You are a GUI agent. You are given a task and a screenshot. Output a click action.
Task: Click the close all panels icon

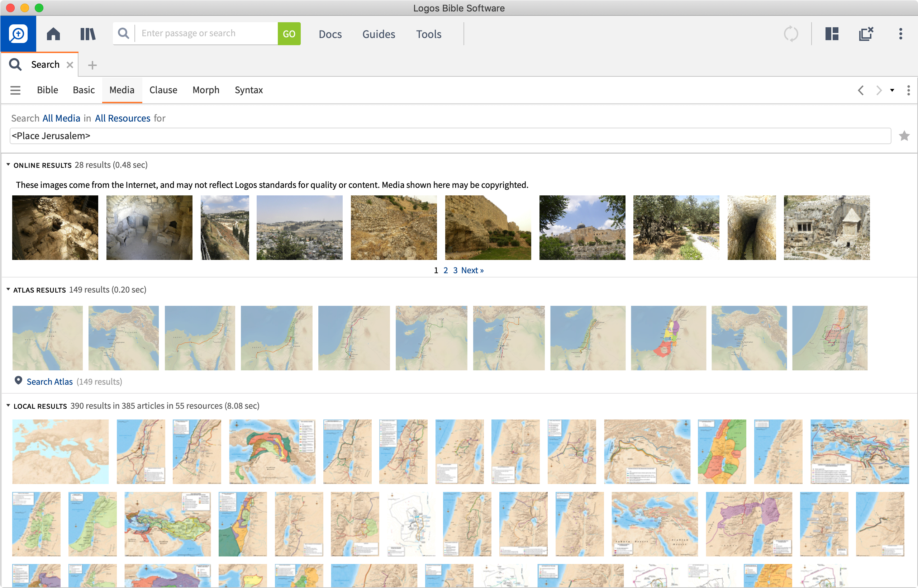[866, 34]
